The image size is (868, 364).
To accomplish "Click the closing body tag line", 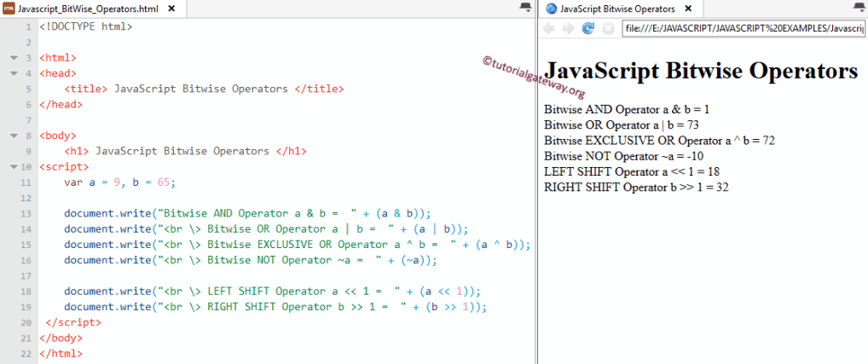I will [61, 338].
